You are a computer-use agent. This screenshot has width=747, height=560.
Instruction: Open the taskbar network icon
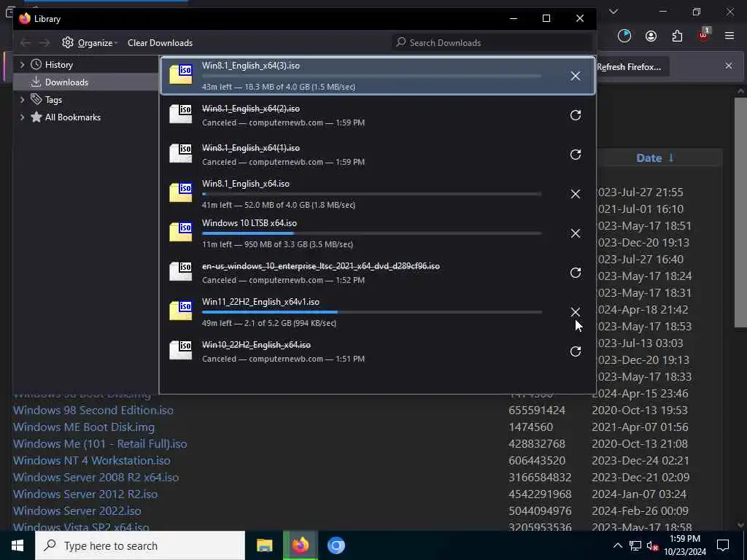[635, 545]
